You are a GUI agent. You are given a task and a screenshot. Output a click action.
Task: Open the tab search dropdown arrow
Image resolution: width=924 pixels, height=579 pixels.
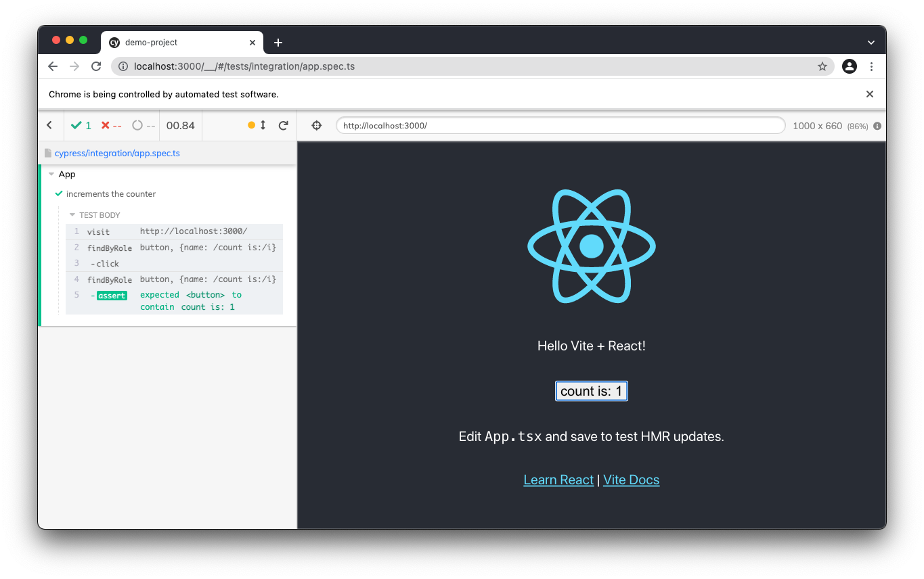point(871,42)
